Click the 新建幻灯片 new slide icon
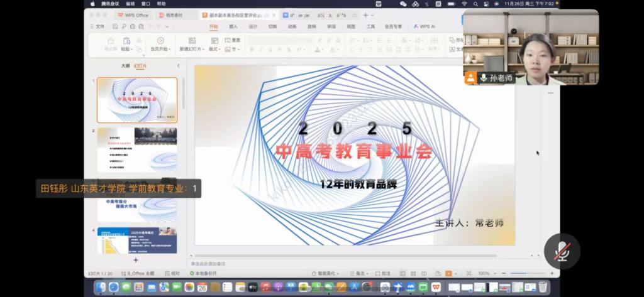 (191, 40)
